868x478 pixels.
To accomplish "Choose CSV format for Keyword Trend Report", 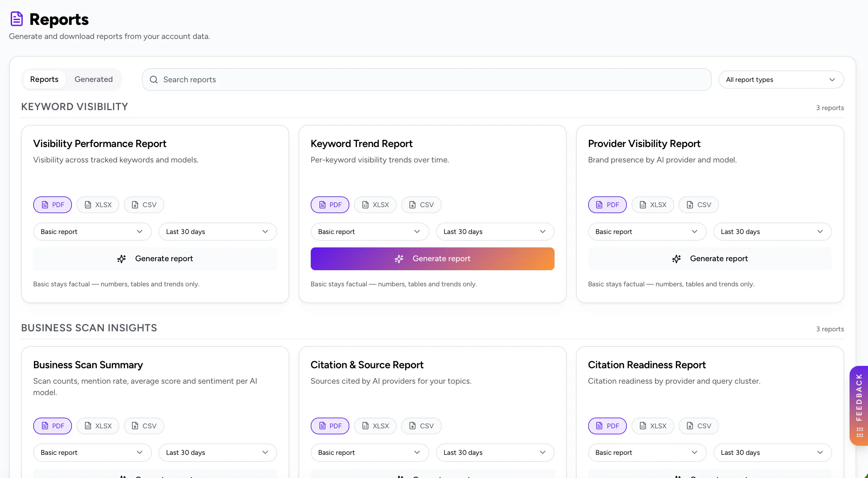I will [421, 205].
